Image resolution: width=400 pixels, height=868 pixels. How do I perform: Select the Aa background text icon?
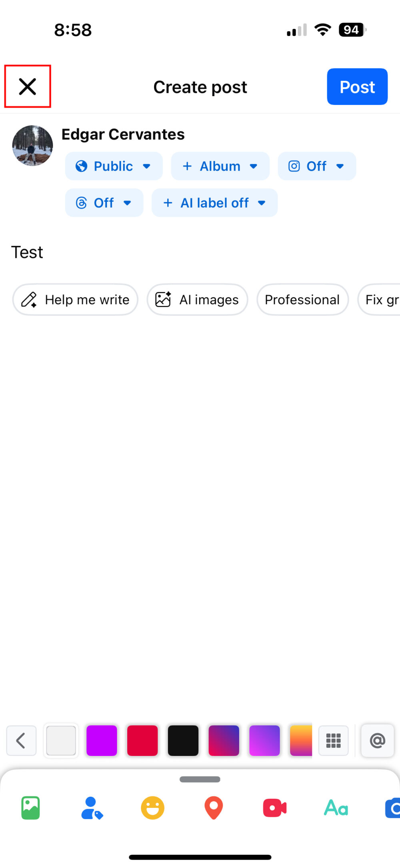click(x=336, y=808)
